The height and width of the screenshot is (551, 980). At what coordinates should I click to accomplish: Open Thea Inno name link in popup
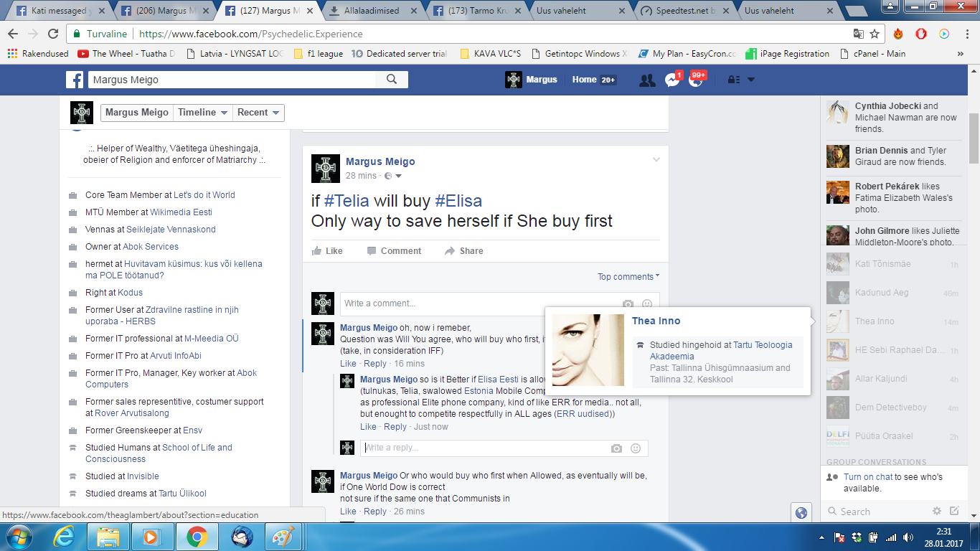pos(656,321)
